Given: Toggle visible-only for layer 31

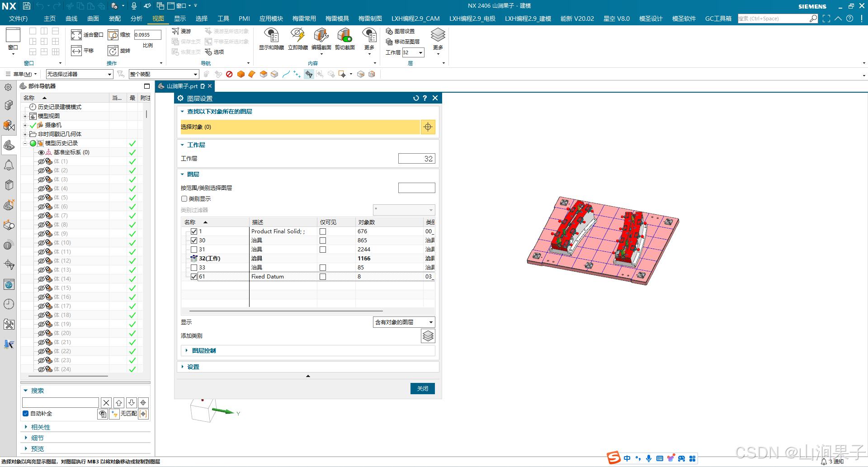Looking at the screenshot, I should click(x=323, y=250).
